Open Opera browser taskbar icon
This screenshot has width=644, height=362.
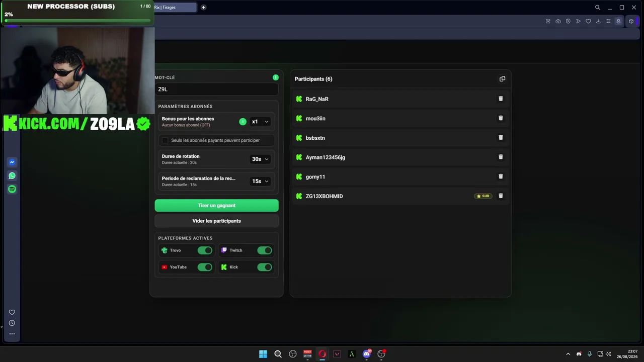(x=323, y=354)
